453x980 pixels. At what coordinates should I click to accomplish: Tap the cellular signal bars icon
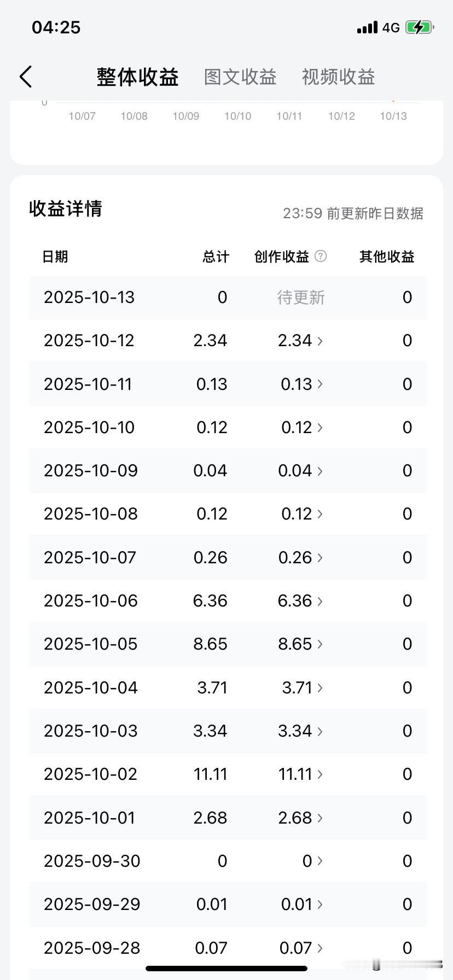[367, 27]
